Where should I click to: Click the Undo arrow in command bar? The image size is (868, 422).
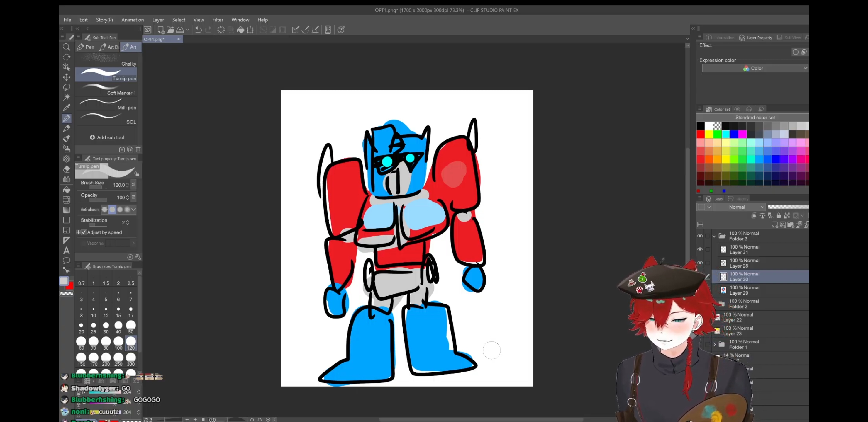coord(199,30)
